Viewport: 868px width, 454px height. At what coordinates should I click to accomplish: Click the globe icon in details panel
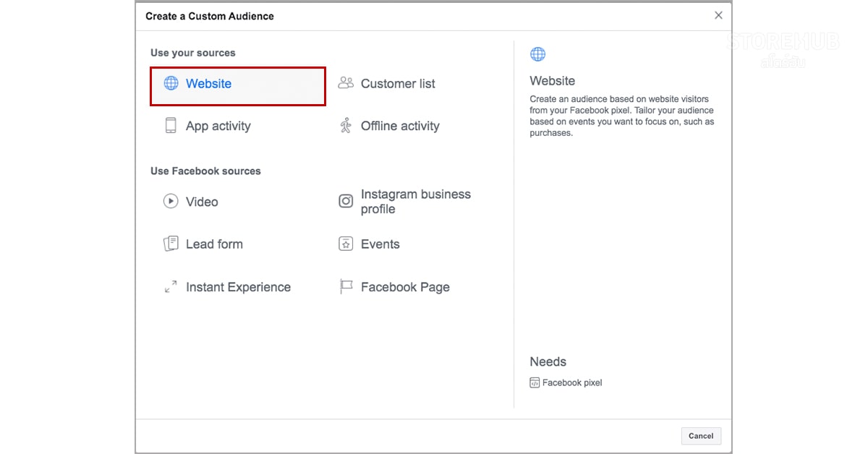point(537,54)
